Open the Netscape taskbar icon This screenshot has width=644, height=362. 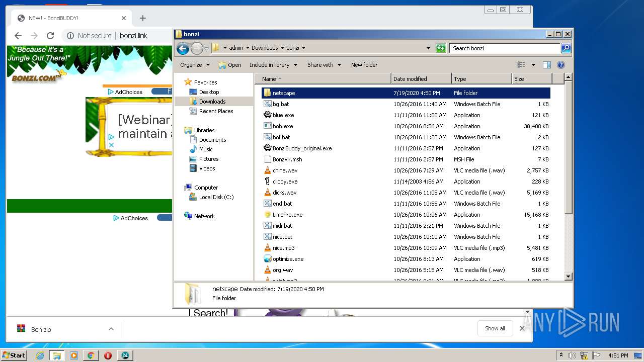(125, 355)
